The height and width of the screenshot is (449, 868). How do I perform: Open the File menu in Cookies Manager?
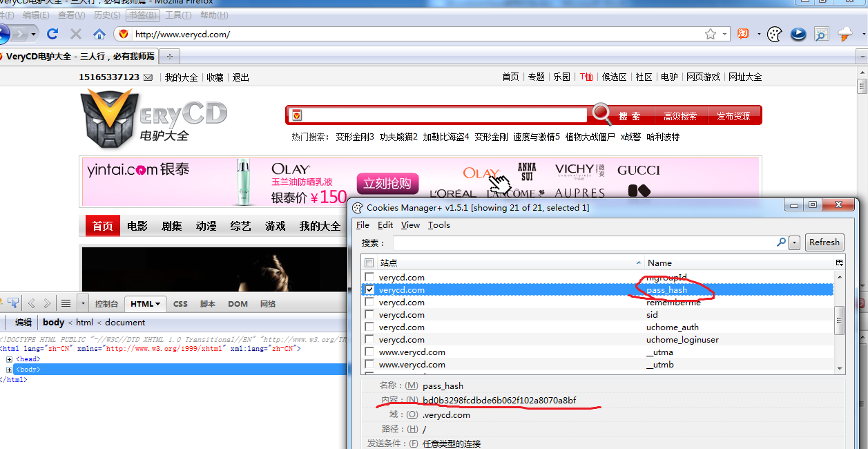point(363,225)
